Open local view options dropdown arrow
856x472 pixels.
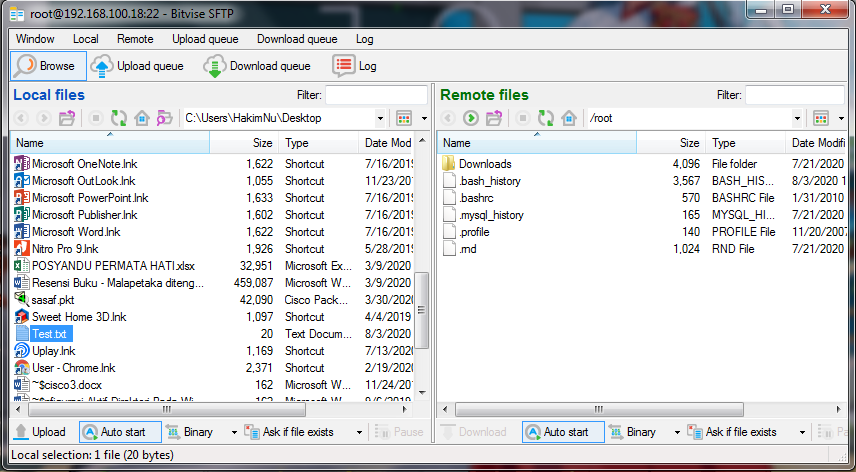424,118
